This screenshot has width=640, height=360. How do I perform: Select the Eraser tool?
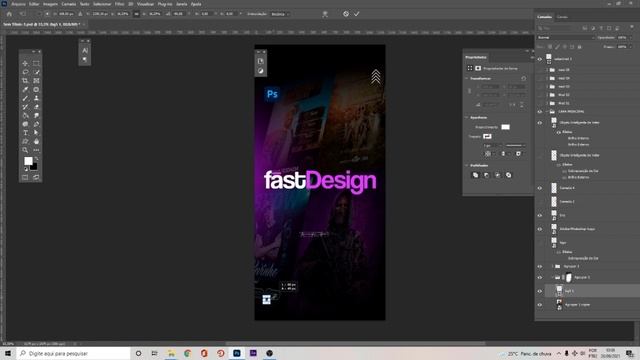(36, 107)
